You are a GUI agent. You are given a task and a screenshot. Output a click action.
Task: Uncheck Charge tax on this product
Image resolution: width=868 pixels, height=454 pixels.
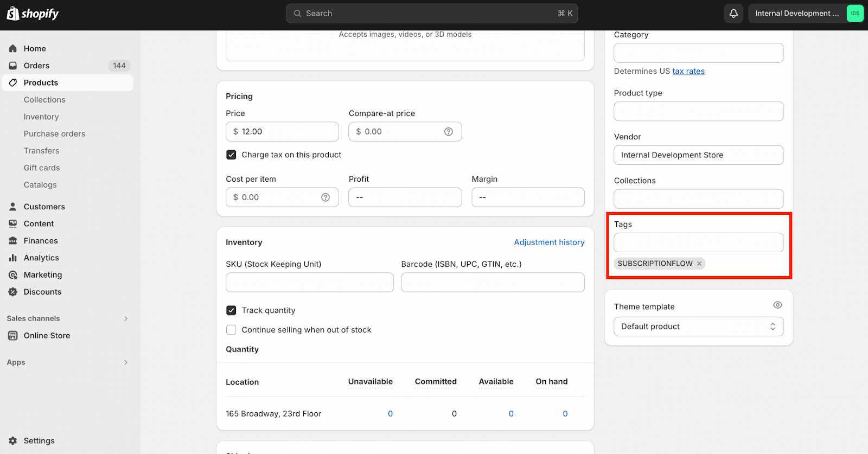click(x=231, y=155)
